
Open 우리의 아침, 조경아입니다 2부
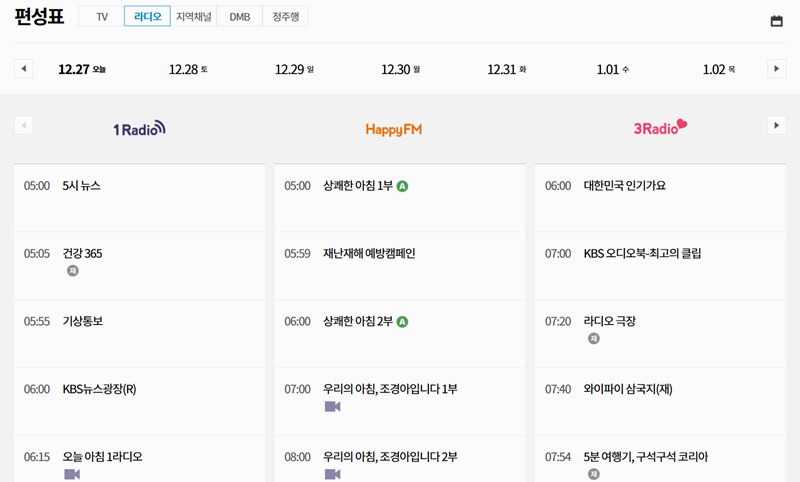[x=390, y=457]
